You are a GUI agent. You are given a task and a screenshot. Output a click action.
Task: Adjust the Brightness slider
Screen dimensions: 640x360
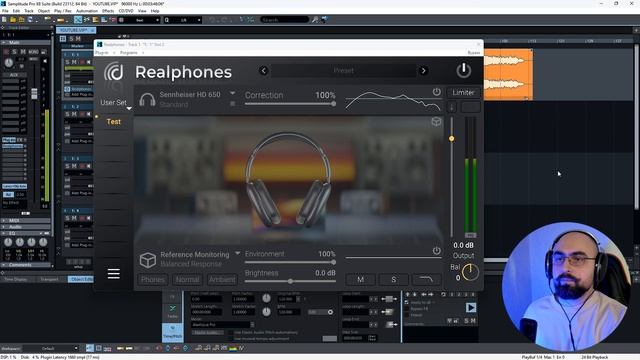tap(290, 281)
